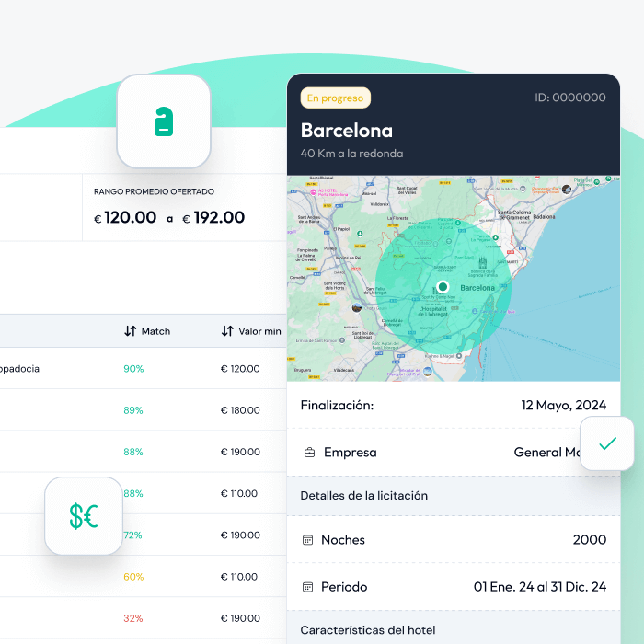The image size is (644, 644).
Task: Click the green checkmark badge
Action: [x=607, y=443]
